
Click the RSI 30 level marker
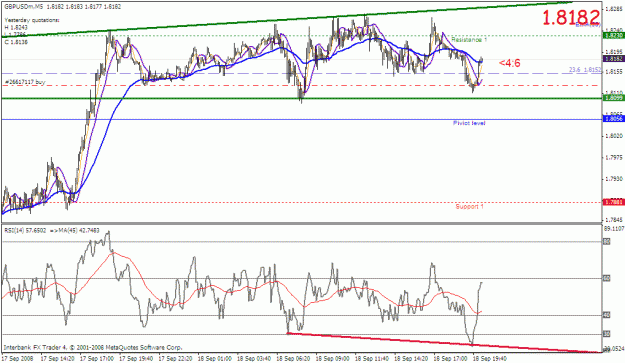click(x=607, y=334)
